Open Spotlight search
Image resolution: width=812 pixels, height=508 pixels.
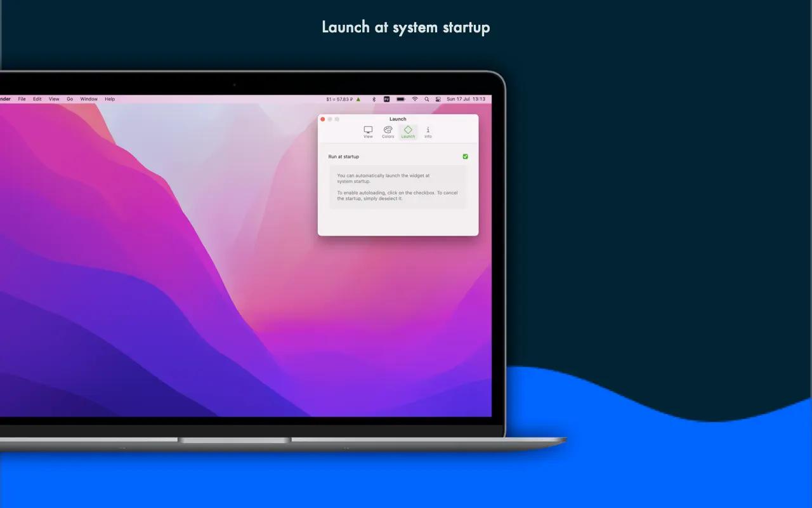click(427, 99)
